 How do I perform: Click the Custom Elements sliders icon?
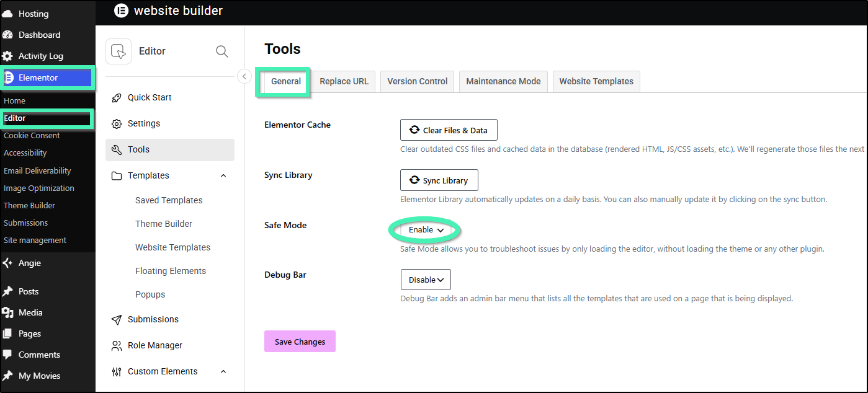click(117, 372)
